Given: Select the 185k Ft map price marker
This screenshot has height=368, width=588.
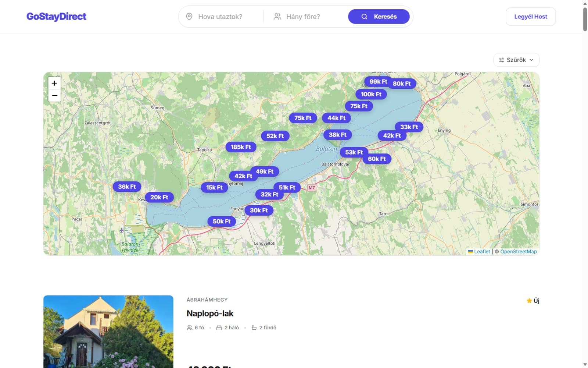Looking at the screenshot, I should (x=241, y=147).
